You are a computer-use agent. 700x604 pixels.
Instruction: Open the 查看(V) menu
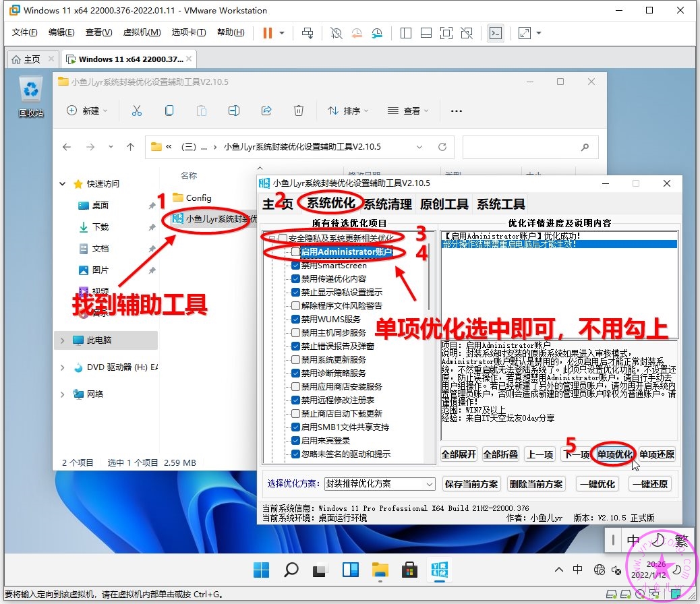coord(98,32)
